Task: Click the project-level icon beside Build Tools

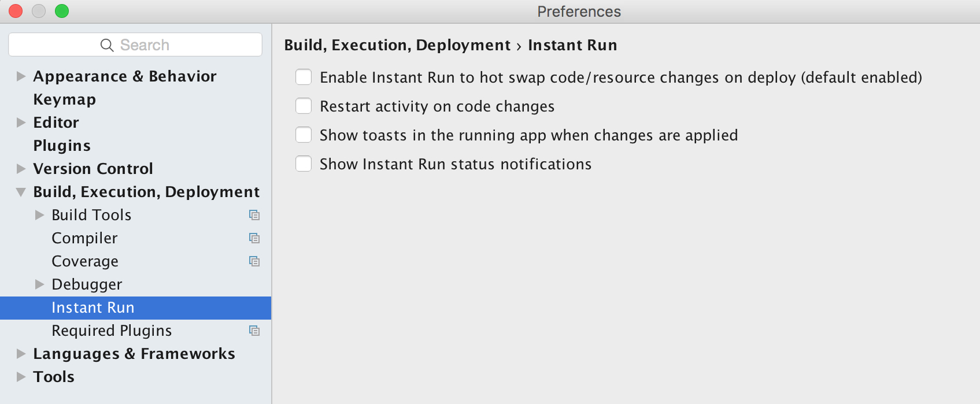Action: point(254,215)
